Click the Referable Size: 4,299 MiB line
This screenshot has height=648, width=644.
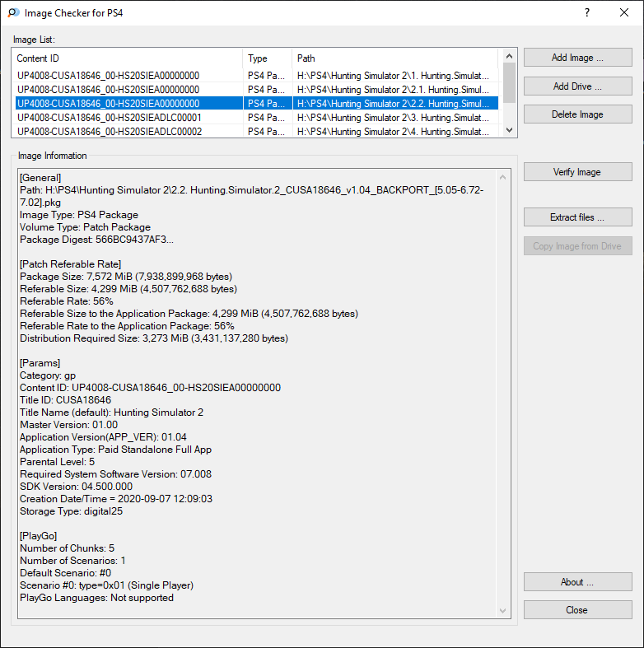128,289
